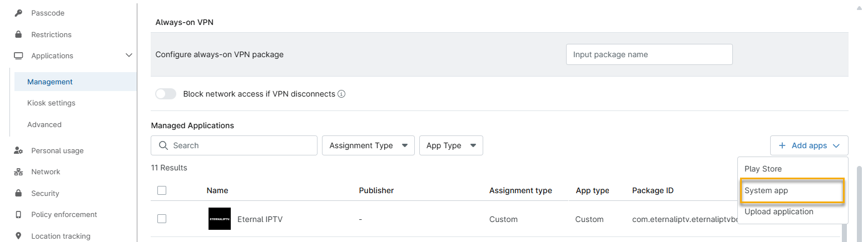The image size is (868, 242).
Task: Choose System app from Add apps menu
Action: [x=766, y=190]
